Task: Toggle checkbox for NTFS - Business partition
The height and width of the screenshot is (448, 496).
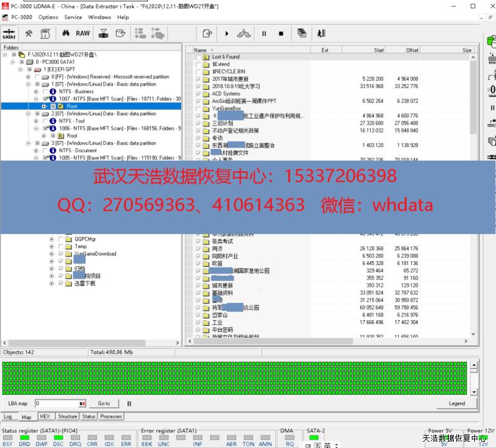Action: [x=45, y=92]
